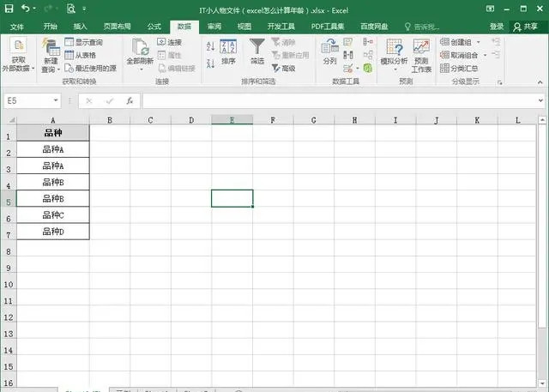
Task: Open the Formulas (公式) ribbon tab
Action: click(x=154, y=27)
